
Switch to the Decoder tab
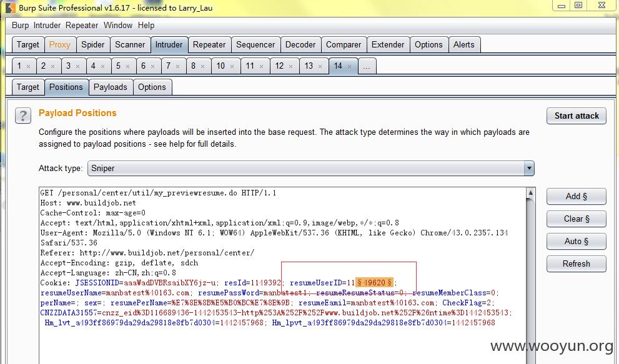click(300, 44)
